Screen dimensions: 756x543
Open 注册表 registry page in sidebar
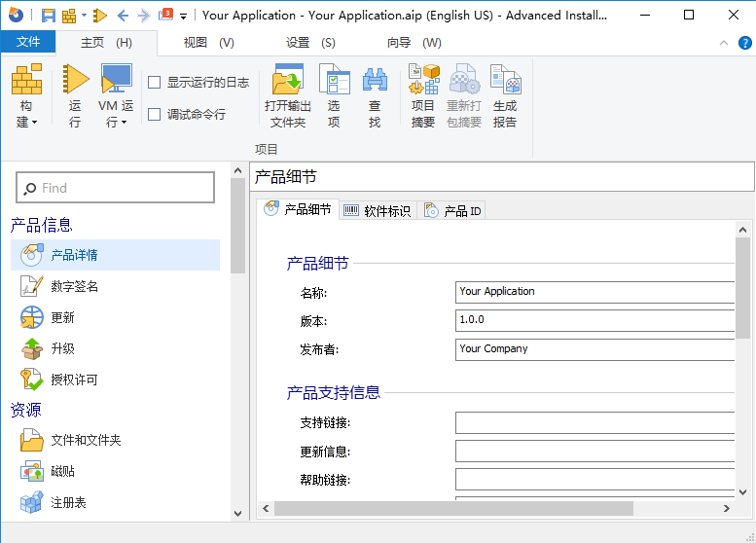point(68,502)
